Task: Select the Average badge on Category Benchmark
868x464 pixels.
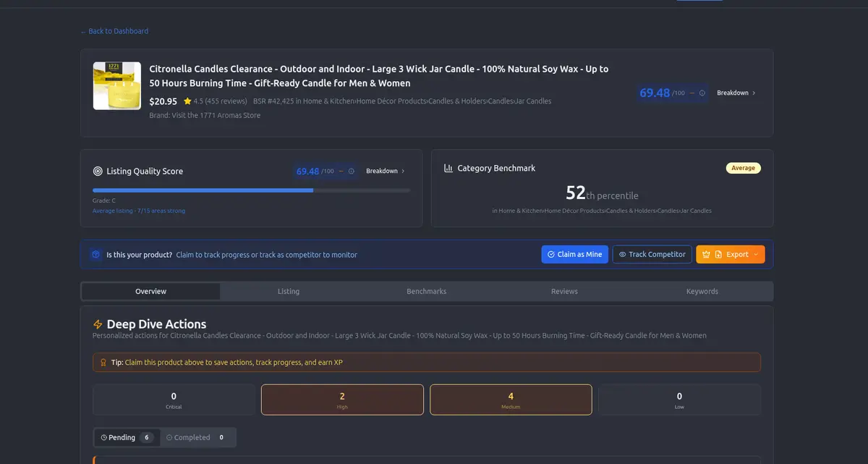Action: [743, 167]
